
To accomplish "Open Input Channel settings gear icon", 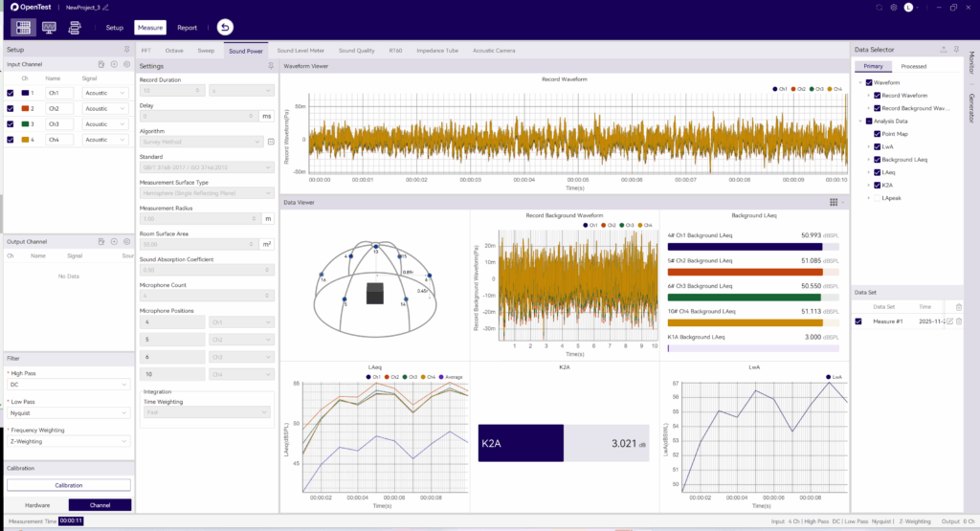I will click(x=126, y=64).
